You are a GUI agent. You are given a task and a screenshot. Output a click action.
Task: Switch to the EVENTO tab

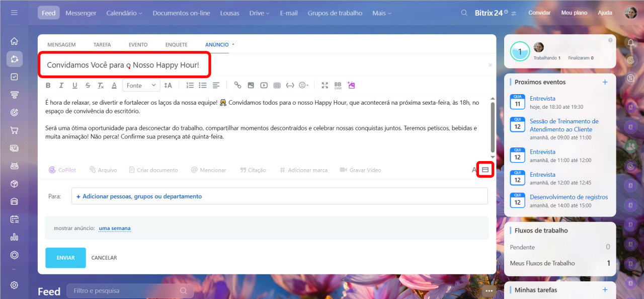pos(138,45)
